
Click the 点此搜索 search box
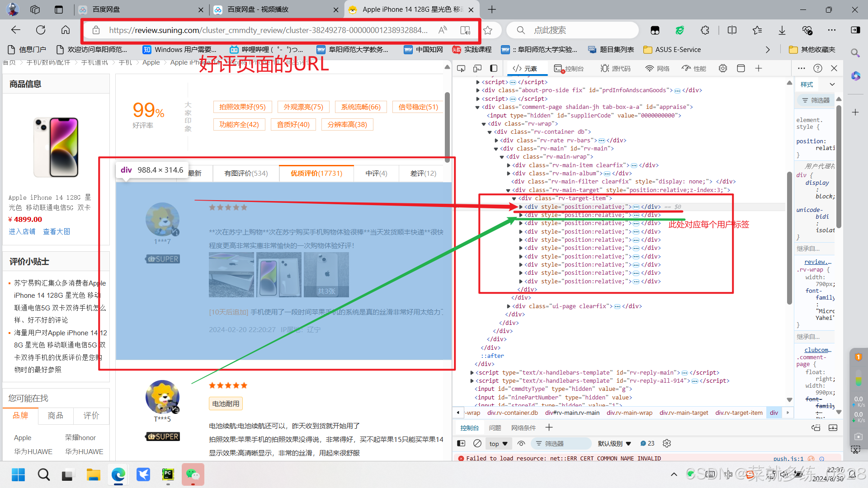coord(572,30)
